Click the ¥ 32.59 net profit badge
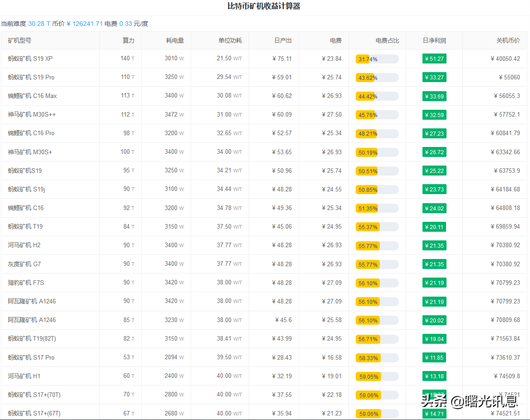 coord(434,115)
